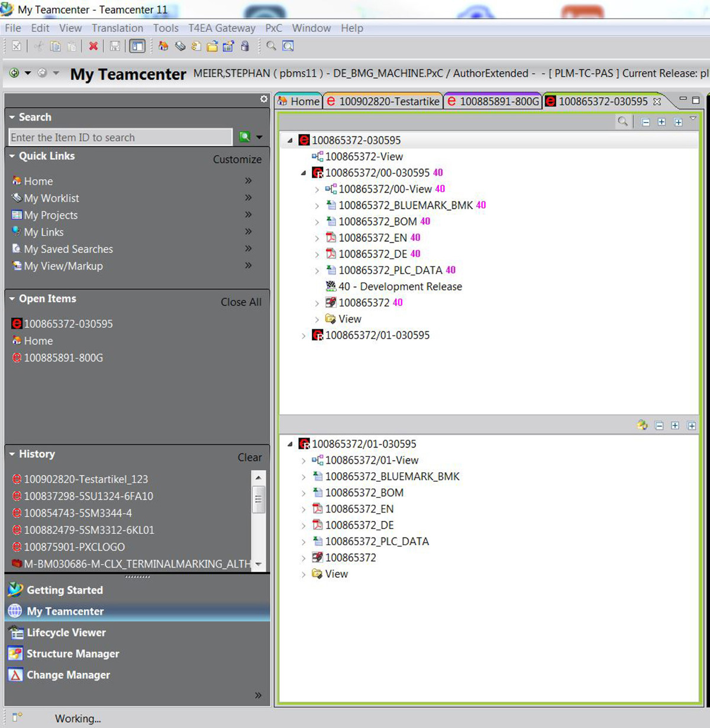710x728 pixels.
Task: Toggle the navigation pane layout button
Action: (x=137, y=46)
